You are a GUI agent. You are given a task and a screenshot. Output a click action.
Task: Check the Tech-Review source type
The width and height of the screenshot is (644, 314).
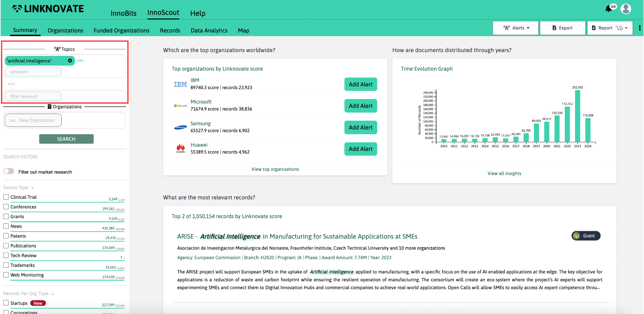coord(6,255)
